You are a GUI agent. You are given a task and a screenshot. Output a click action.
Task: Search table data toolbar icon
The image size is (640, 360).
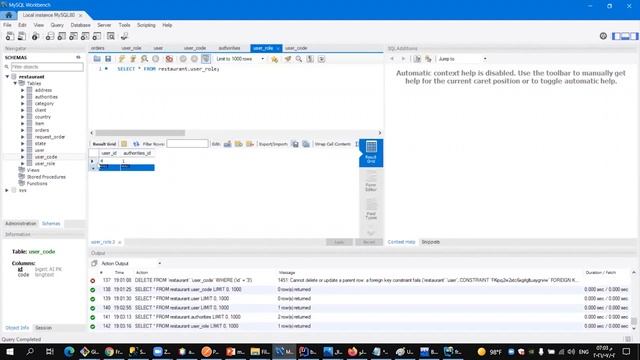point(111,36)
